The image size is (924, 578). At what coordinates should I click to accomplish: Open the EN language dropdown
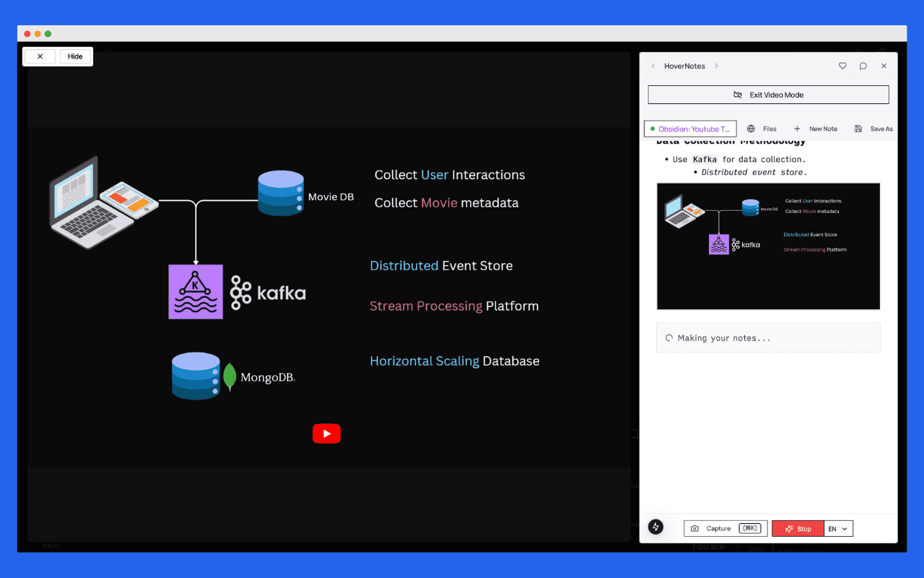point(837,528)
